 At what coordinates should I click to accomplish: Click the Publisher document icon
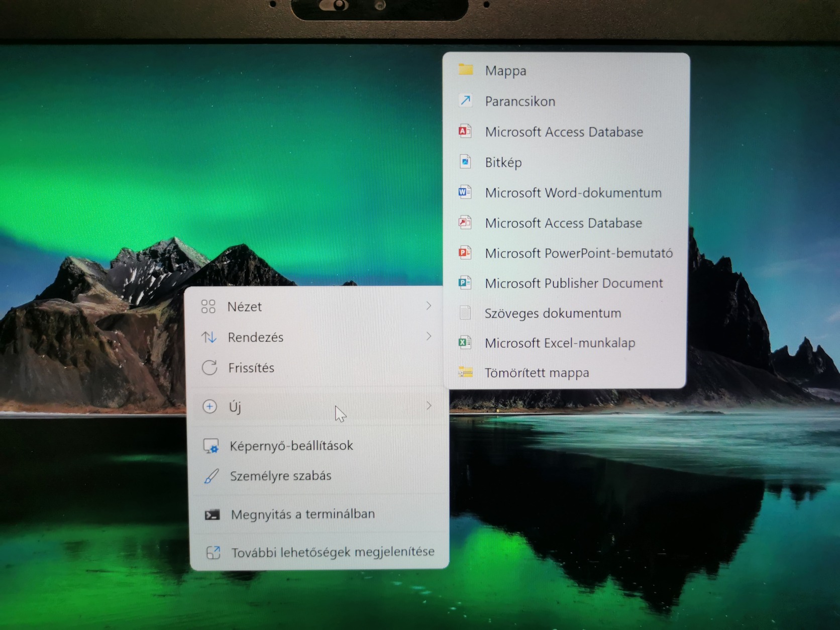[x=465, y=282]
